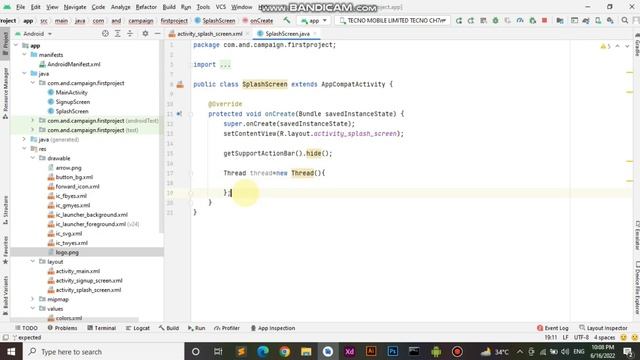Stop the running app with red square
This screenshot has width=640, height=360.
[544, 20]
